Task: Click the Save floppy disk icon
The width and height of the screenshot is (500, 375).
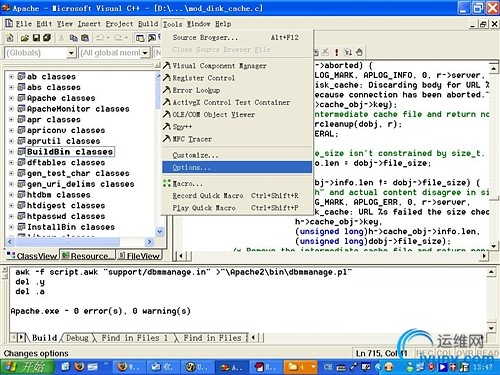Action: pyautogui.click(x=36, y=38)
